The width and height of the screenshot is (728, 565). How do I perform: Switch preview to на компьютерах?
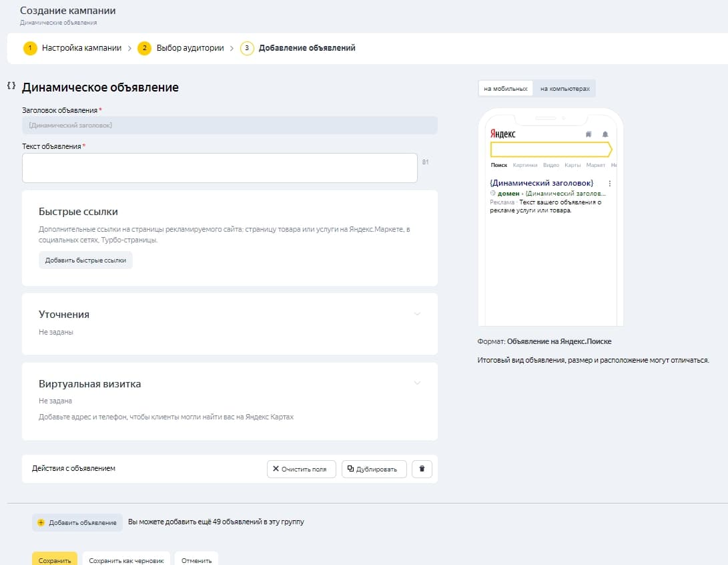coord(565,88)
